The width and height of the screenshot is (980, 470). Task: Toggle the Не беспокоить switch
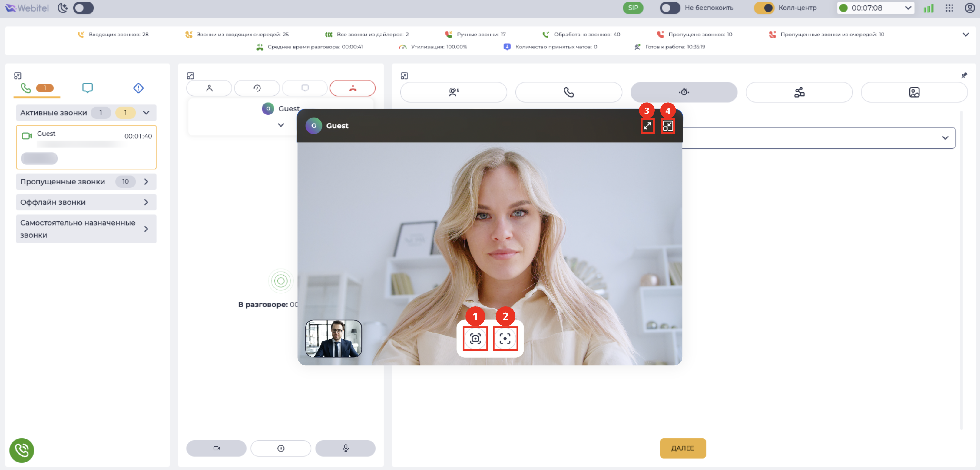(670, 8)
